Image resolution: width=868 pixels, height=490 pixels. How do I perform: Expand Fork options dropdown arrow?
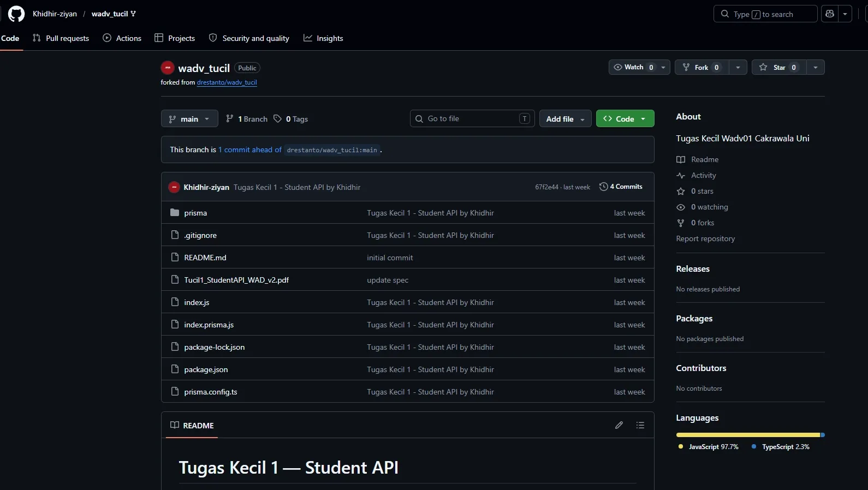click(738, 67)
